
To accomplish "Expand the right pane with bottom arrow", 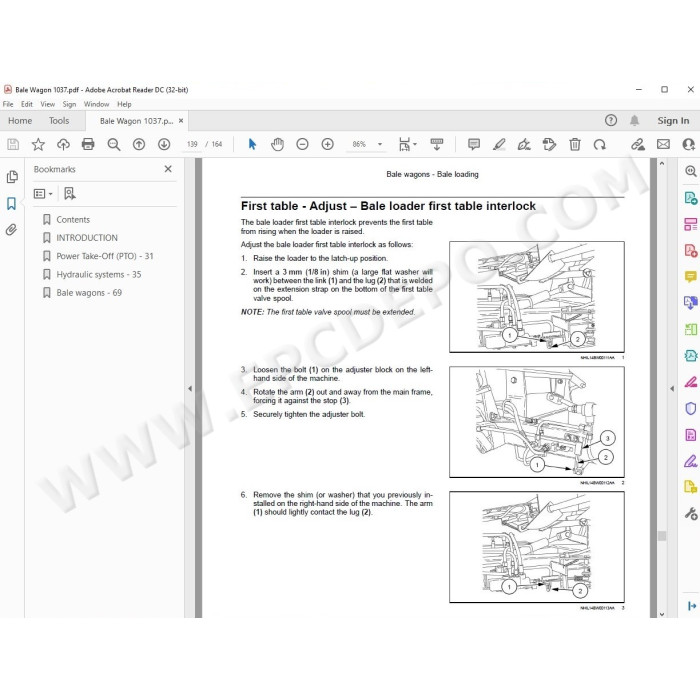I will pyautogui.click(x=692, y=606).
